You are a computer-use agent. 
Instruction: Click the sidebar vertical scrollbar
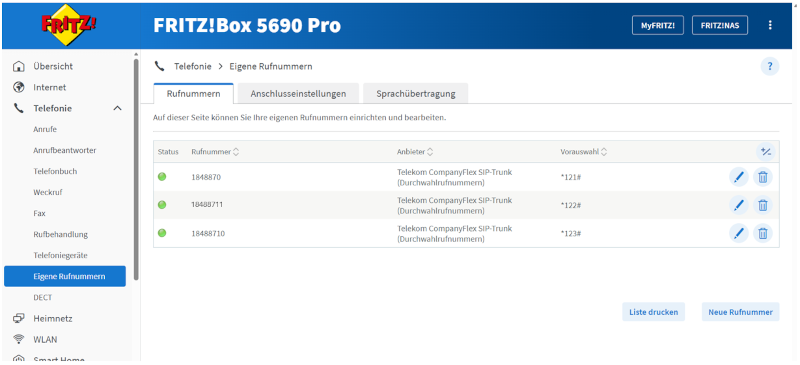click(x=136, y=168)
